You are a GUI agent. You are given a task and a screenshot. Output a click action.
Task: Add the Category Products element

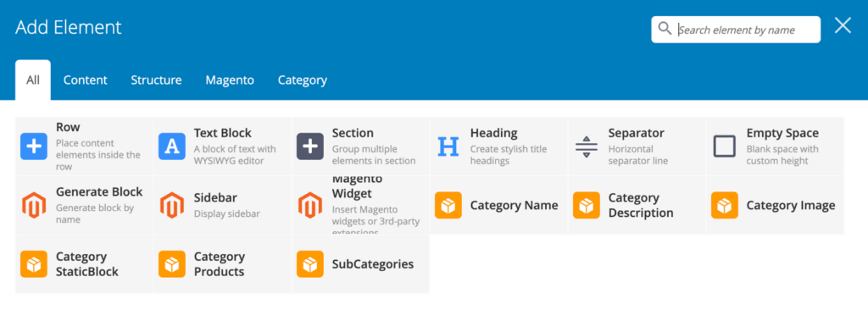tap(222, 264)
